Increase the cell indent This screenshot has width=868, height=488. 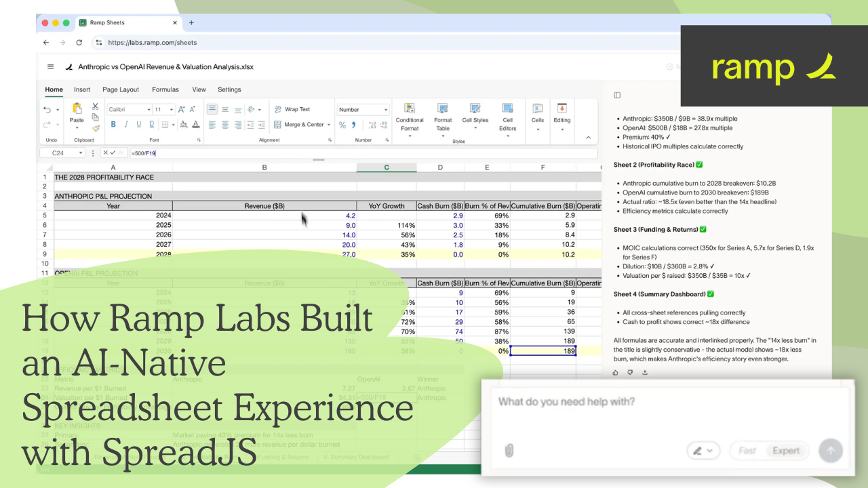tap(262, 125)
